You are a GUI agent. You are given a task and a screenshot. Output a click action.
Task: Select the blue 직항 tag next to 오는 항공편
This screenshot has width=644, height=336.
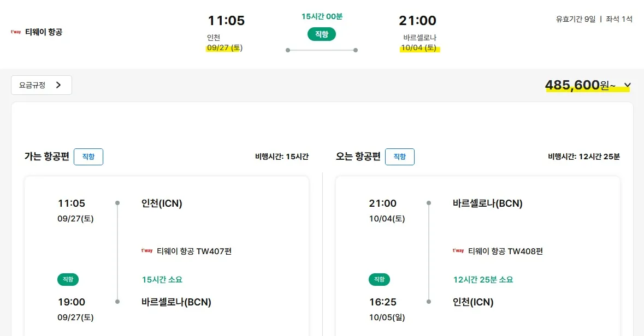click(x=399, y=157)
